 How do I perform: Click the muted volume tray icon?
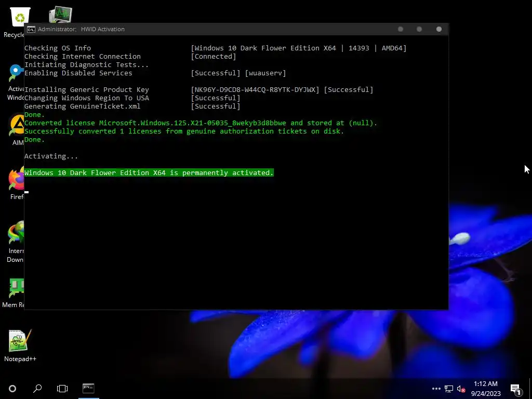[461, 389]
